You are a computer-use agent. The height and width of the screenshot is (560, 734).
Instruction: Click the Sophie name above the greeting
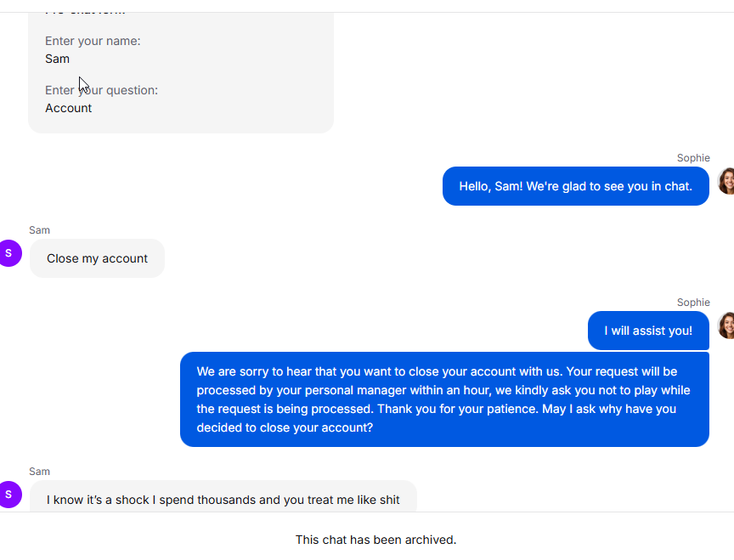click(692, 158)
